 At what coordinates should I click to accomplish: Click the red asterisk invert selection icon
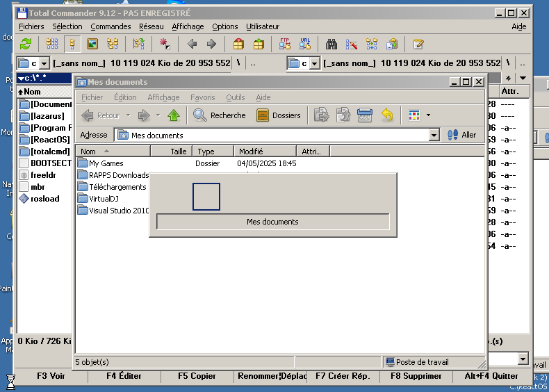pyautogui.click(x=165, y=44)
